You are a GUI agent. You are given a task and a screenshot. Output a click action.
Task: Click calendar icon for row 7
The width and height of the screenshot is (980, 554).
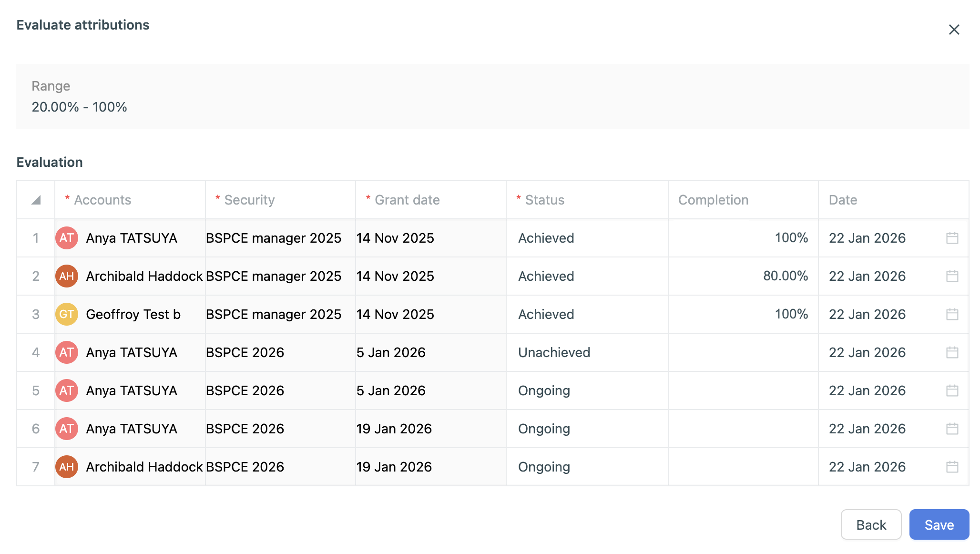click(x=952, y=467)
